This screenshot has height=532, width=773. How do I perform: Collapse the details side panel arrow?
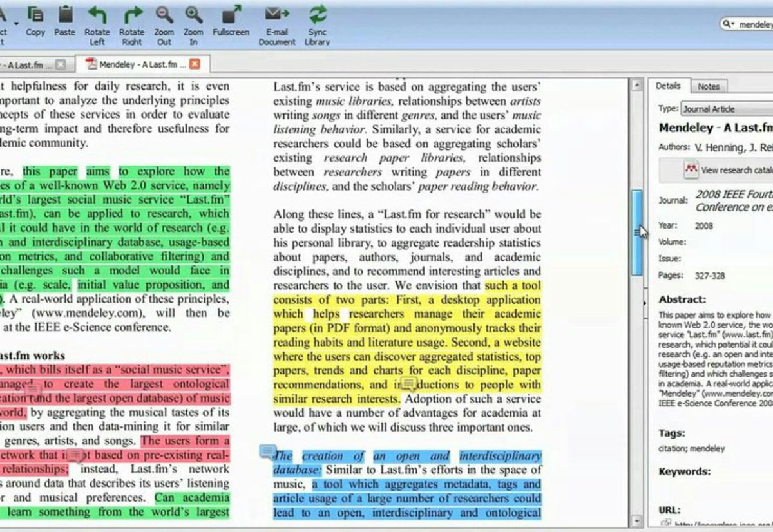click(x=645, y=303)
